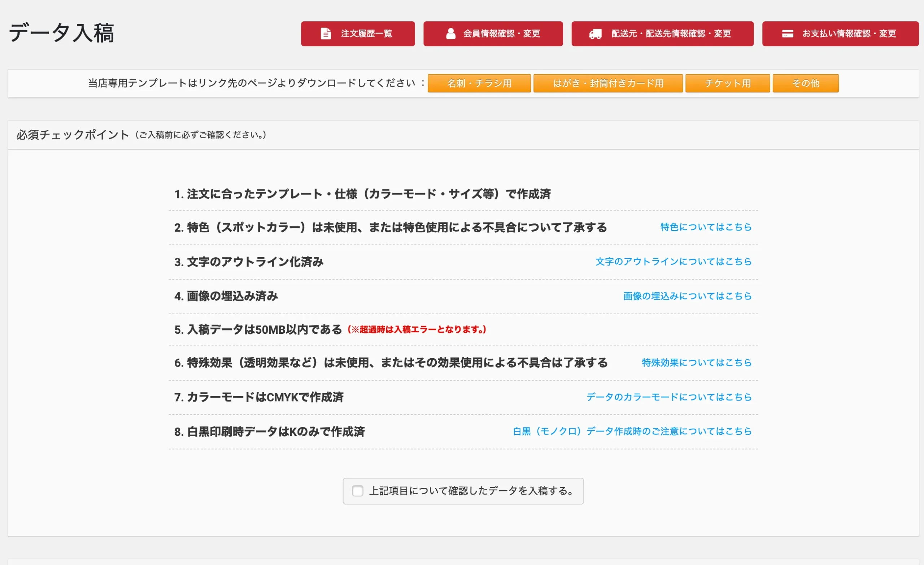Click the credit card icon on お支払い情報確認
Image resolution: width=924 pixels, height=565 pixels.
(x=787, y=34)
